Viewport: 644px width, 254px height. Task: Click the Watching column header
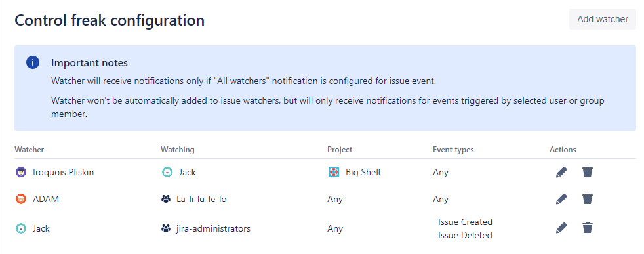click(x=178, y=150)
